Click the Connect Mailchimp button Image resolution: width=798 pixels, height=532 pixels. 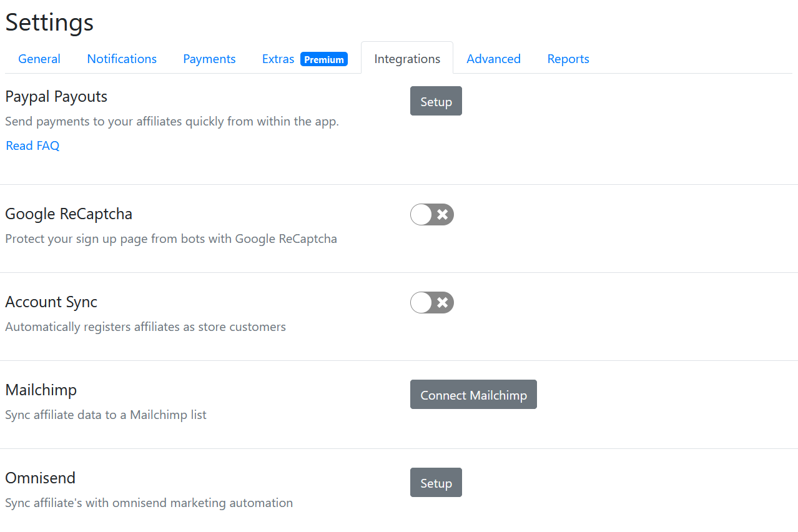(473, 395)
